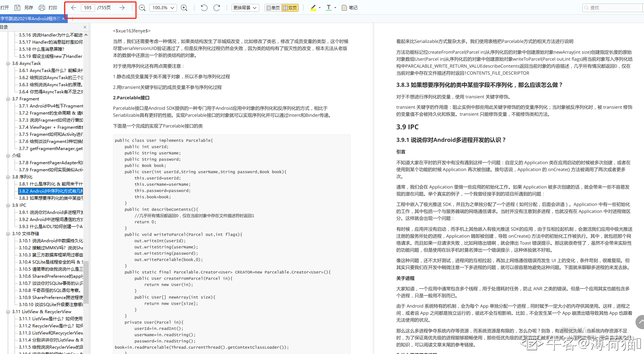The image size is (644, 354).
Task: Open 3.8.3 如果想要序列化的类 entry
Action: tap(51, 198)
